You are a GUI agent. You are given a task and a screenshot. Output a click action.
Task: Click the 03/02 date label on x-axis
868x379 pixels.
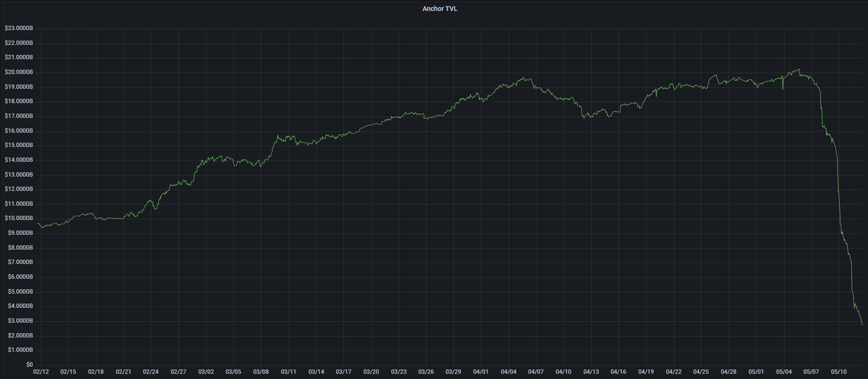point(206,371)
